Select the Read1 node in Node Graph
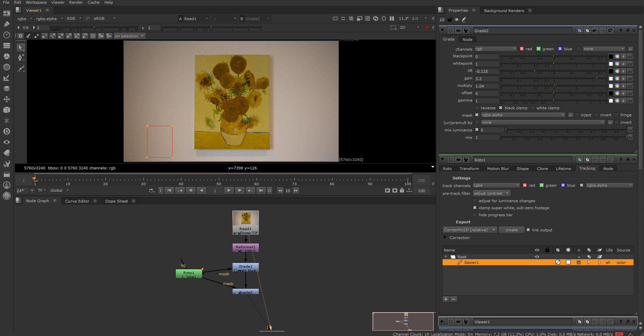 pyautogui.click(x=245, y=223)
